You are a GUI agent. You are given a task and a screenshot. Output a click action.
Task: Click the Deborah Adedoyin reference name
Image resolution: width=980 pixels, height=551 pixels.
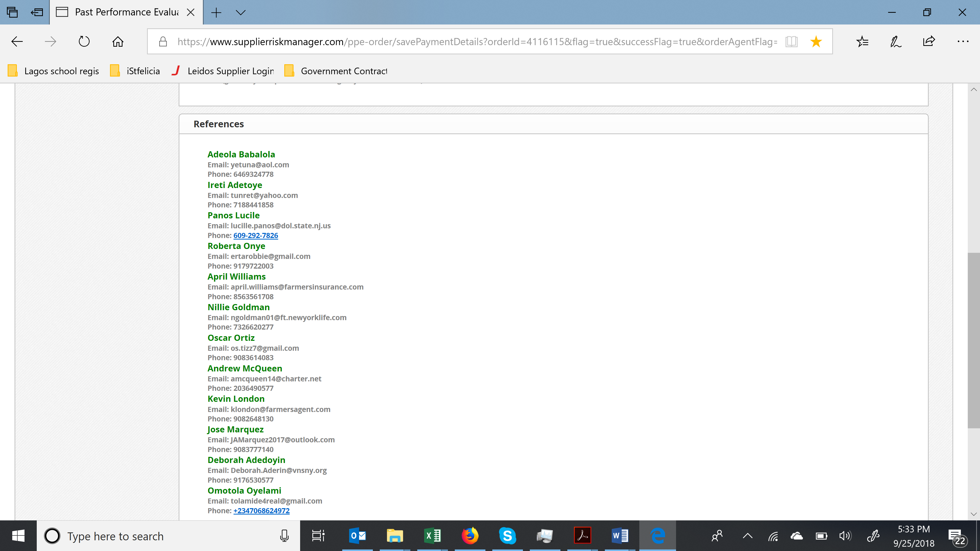click(x=246, y=460)
